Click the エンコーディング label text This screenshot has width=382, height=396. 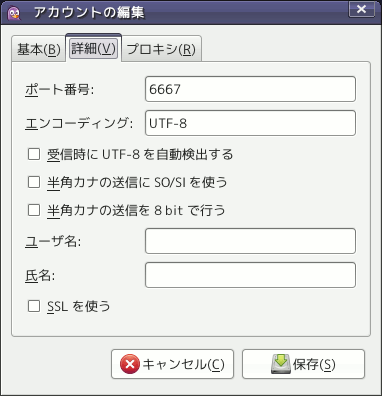pos(79,123)
